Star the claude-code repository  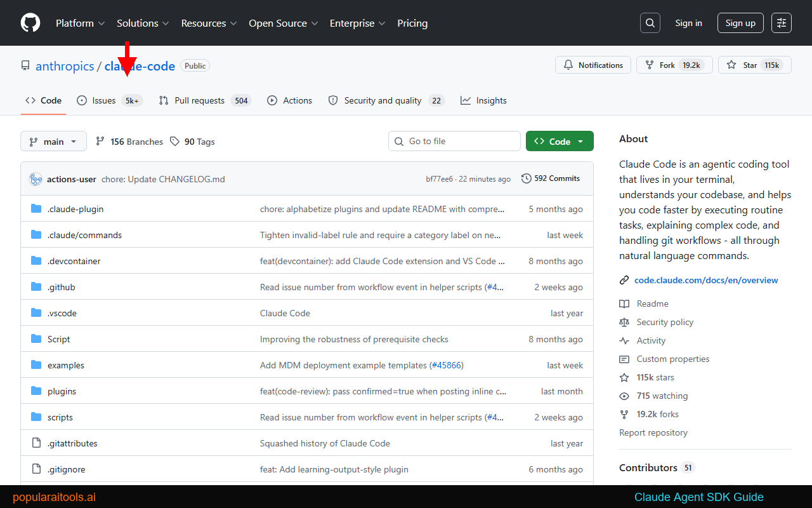[754, 64]
